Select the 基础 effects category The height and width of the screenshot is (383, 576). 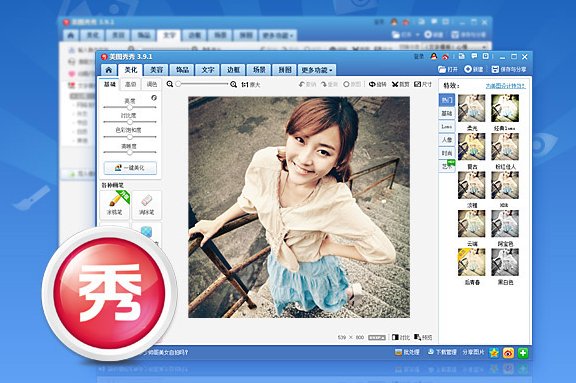tap(447, 113)
